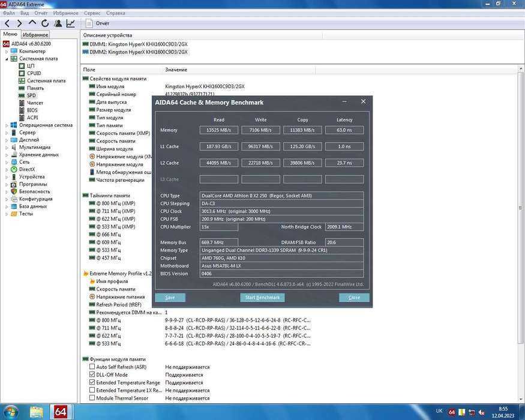Image resolution: width=525 pixels, height=420 pixels.
Task: Select the BIOS tree item
Action: pos(32,110)
